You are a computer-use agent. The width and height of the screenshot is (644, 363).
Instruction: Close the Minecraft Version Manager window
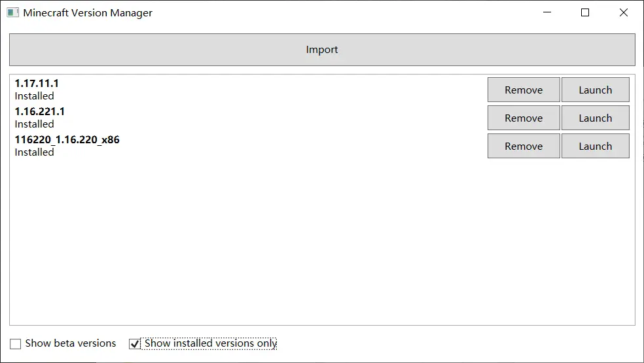[624, 12]
